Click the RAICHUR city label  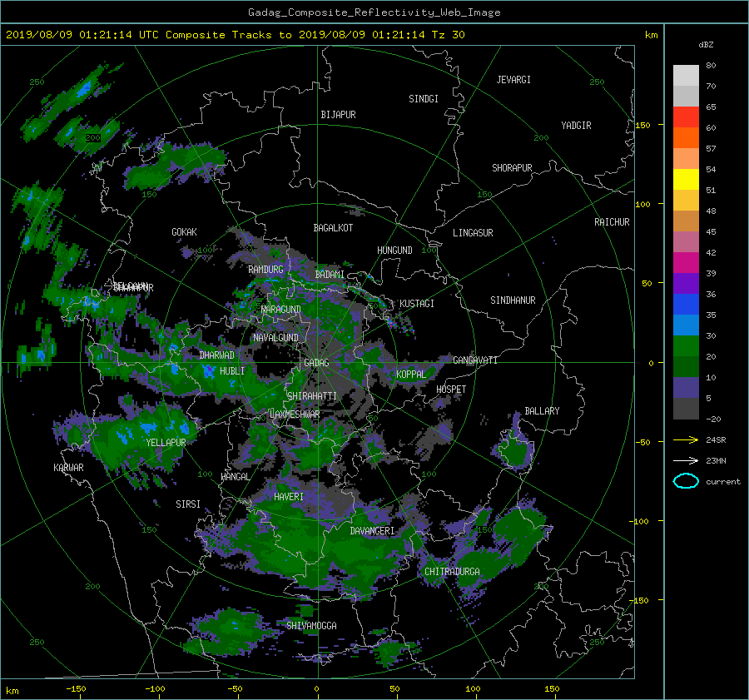pos(612,222)
